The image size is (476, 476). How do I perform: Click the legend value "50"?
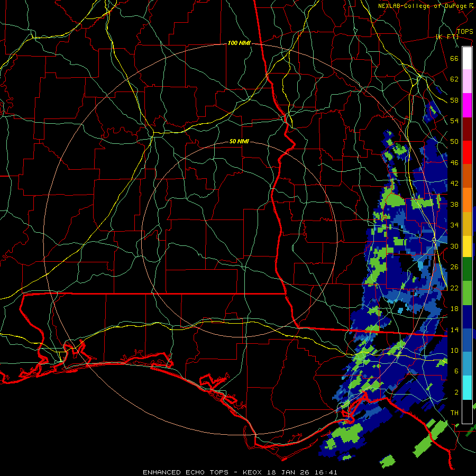(454, 142)
